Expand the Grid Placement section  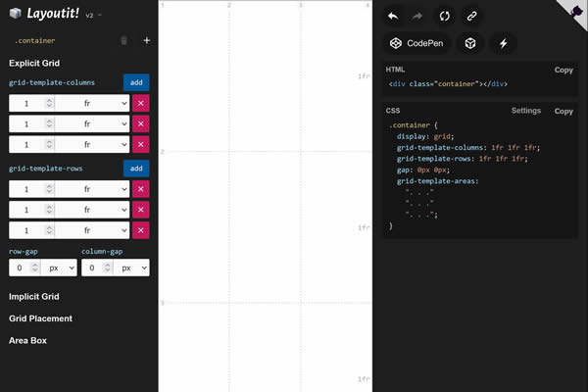click(40, 318)
